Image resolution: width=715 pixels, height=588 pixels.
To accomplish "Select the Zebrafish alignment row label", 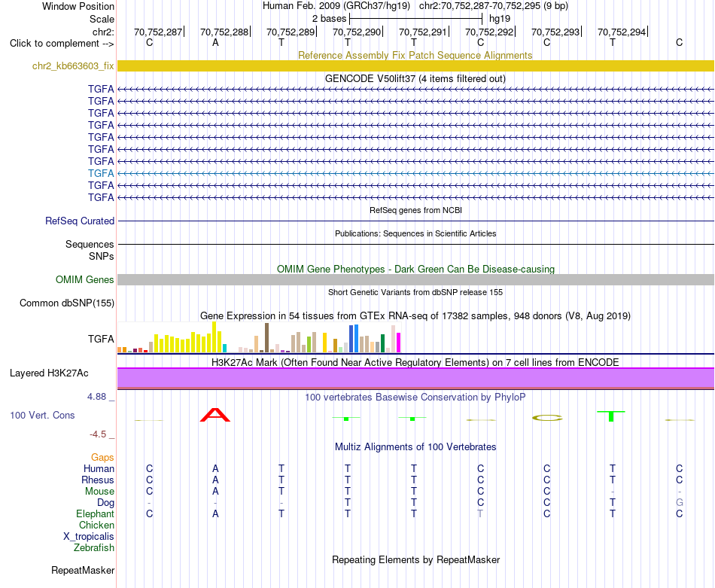I will (x=94, y=547).
